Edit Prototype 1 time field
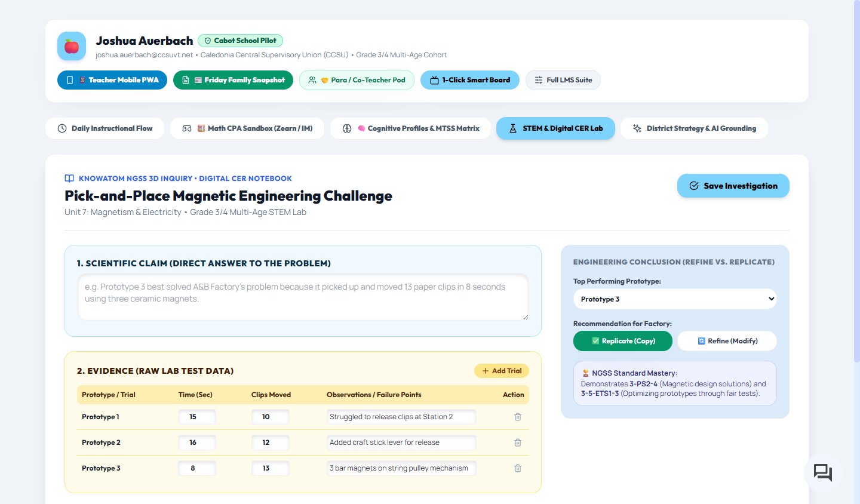This screenshot has width=860, height=504. 197,417
